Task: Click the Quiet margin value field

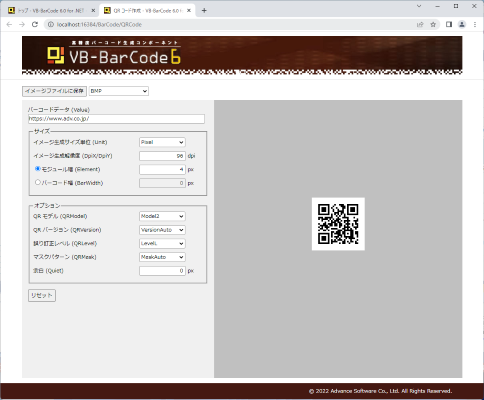Action: [162, 271]
